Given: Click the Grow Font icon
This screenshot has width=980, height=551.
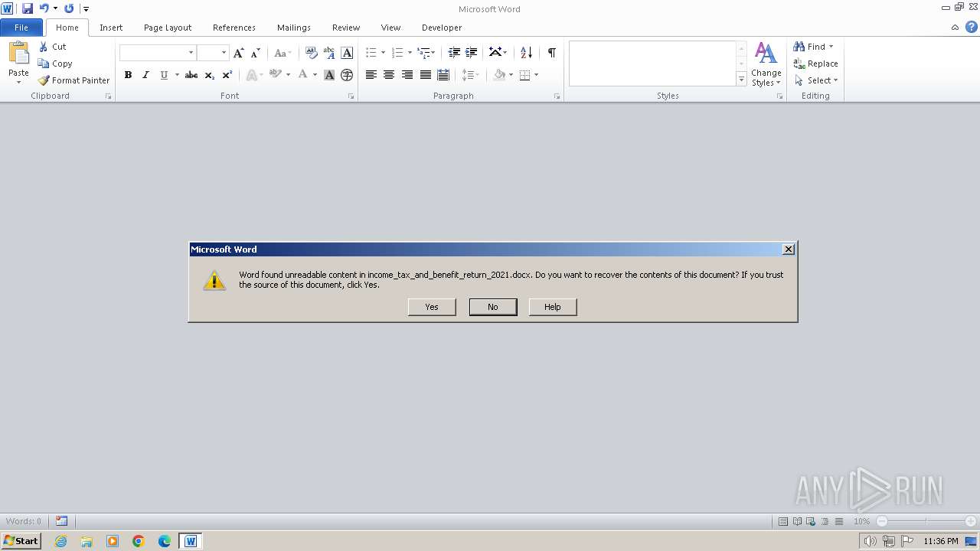Looking at the screenshot, I should pos(239,53).
